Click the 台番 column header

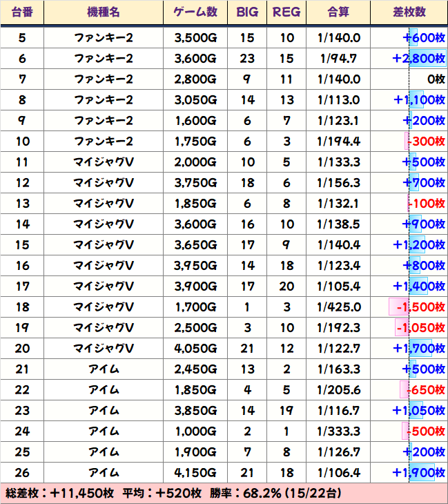pyautogui.click(x=22, y=12)
